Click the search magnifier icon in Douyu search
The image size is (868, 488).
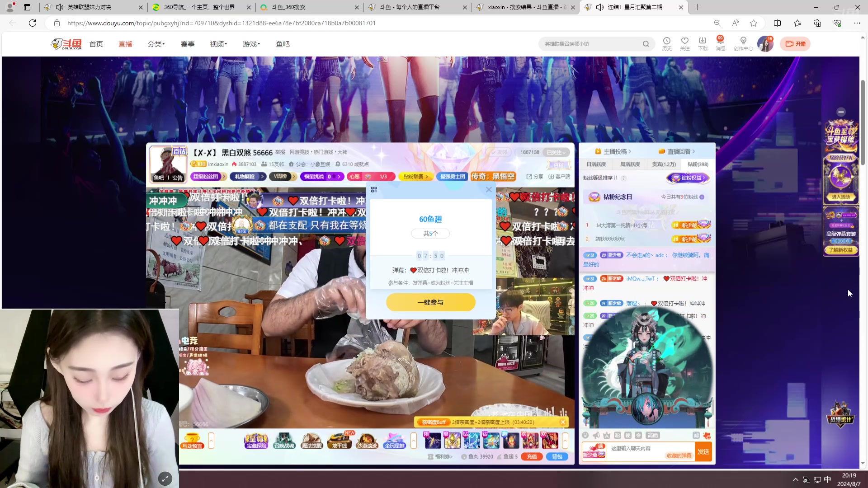(x=646, y=44)
